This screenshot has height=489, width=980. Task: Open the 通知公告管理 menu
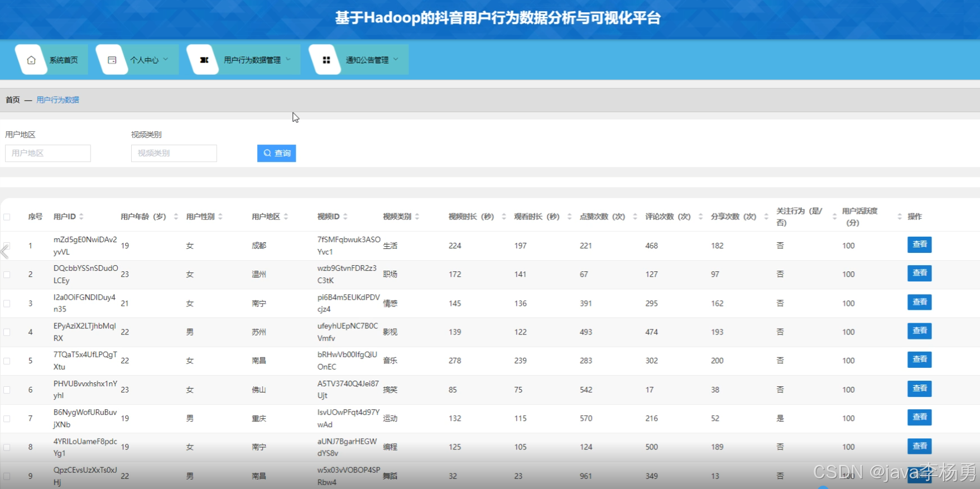(359, 60)
